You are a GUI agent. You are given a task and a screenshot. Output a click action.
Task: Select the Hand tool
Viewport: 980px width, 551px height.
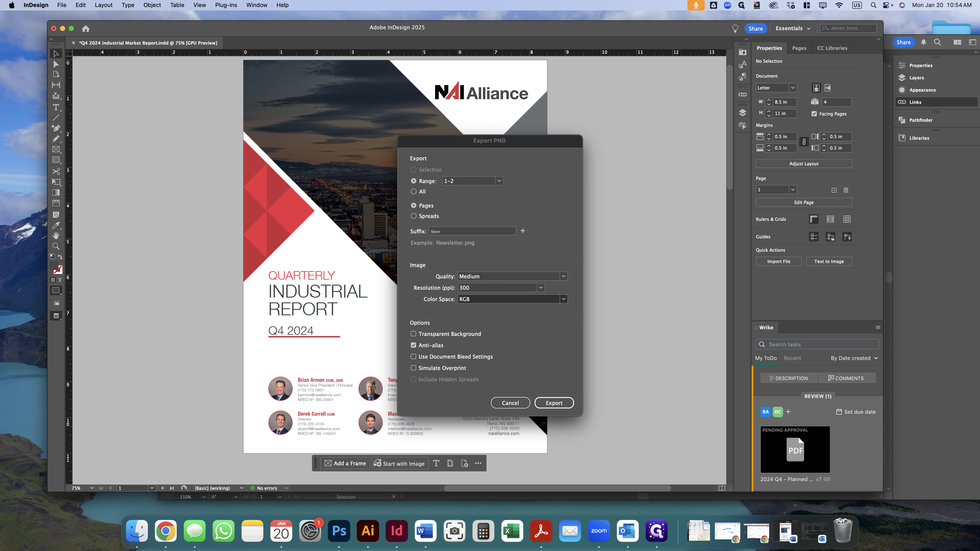(x=56, y=236)
